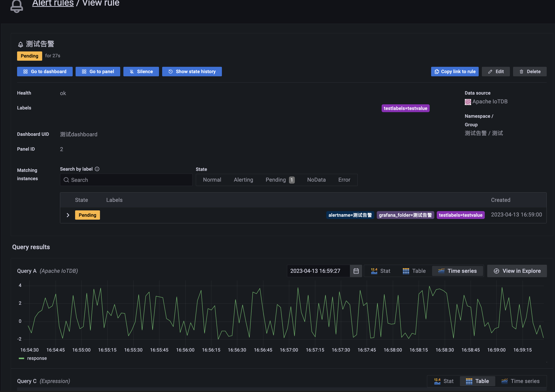The height and width of the screenshot is (392, 555).
Task: Filter instances by NoData state
Action: 316,180
